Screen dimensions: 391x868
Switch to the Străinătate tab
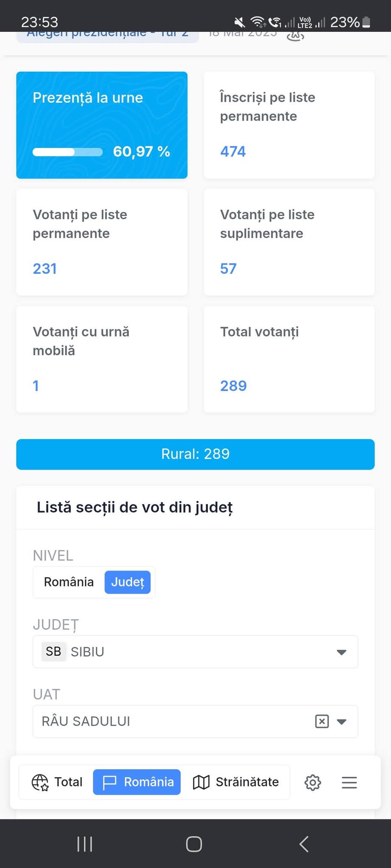[236, 782]
